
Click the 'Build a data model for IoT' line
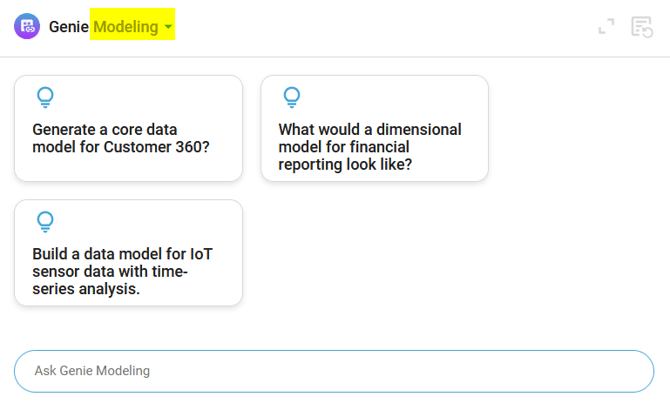tap(122, 254)
